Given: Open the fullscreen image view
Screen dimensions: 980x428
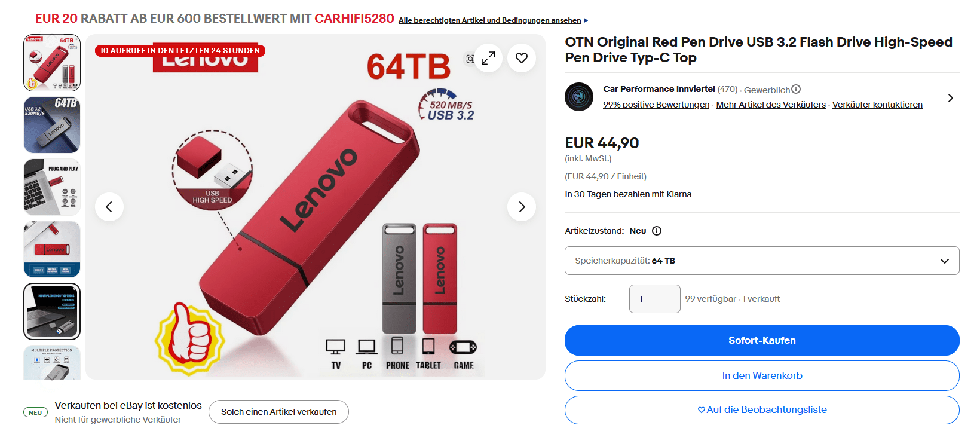Looking at the screenshot, I should 488,58.
